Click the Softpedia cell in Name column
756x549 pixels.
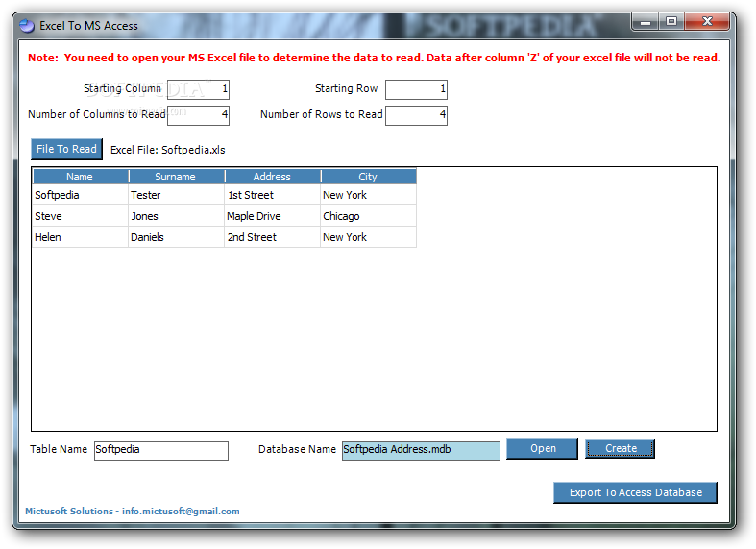(x=80, y=195)
